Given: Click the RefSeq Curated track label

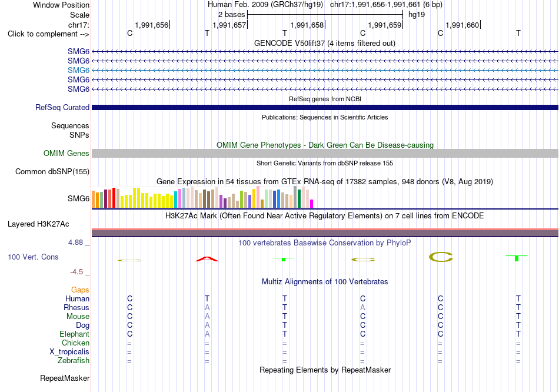Looking at the screenshot, I should [x=62, y=107].
